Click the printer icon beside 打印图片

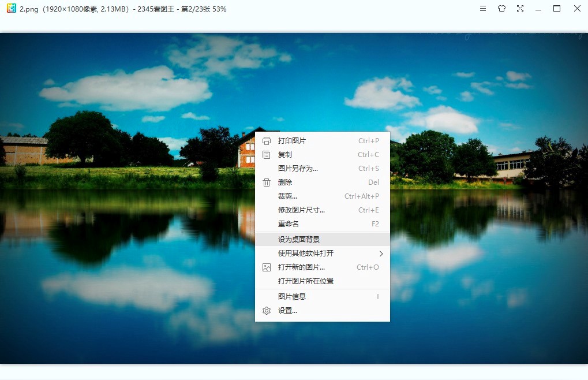click(x=266, y=141)
